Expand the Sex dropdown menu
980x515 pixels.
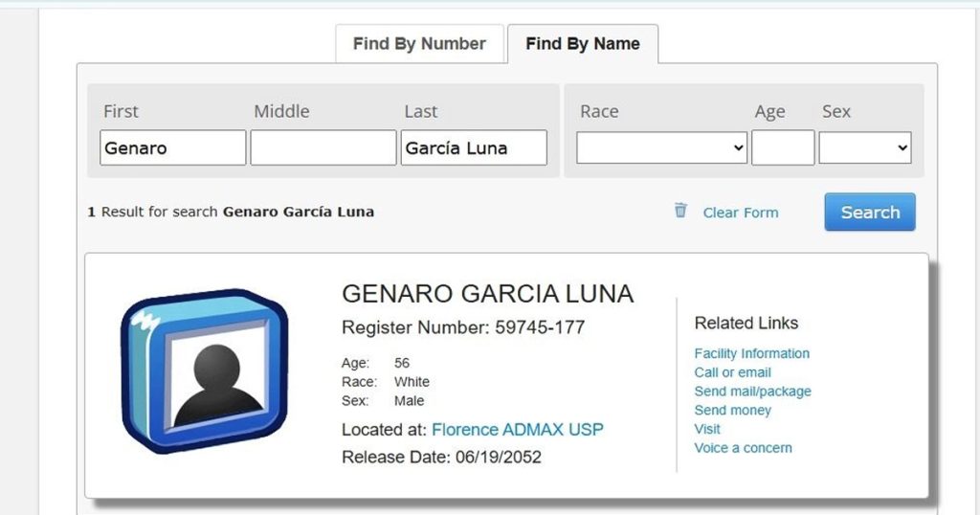point(864,148)
